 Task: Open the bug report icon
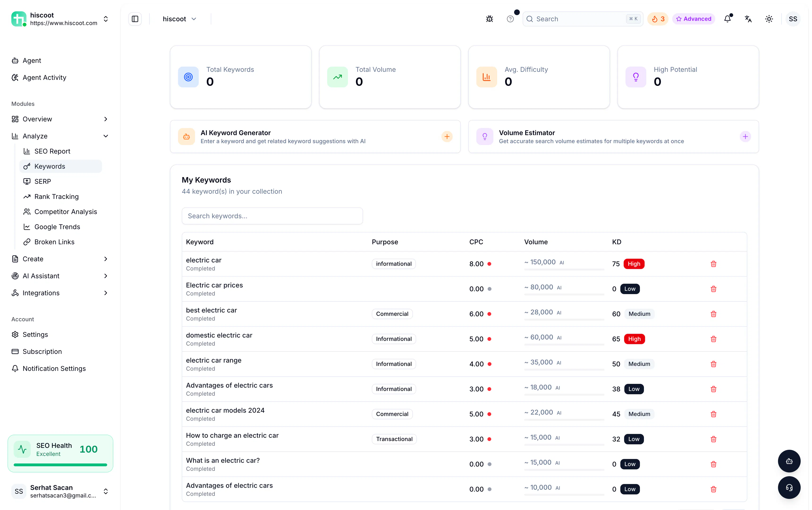point(489,19)
